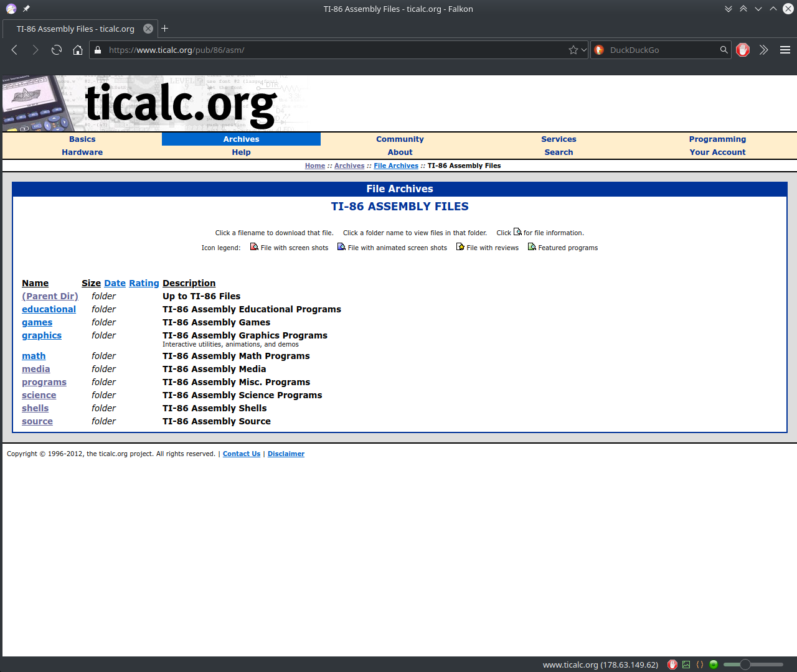Click the padlock site security icon
This screenshot has width=797, height=672.
(x=97, y=50)
